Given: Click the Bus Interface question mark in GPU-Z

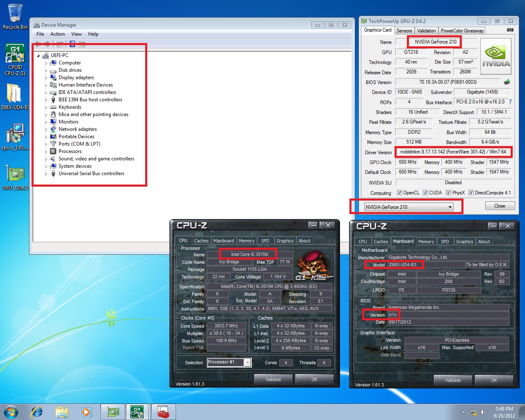Looking at the screenshot, I should tap(510, 102).
